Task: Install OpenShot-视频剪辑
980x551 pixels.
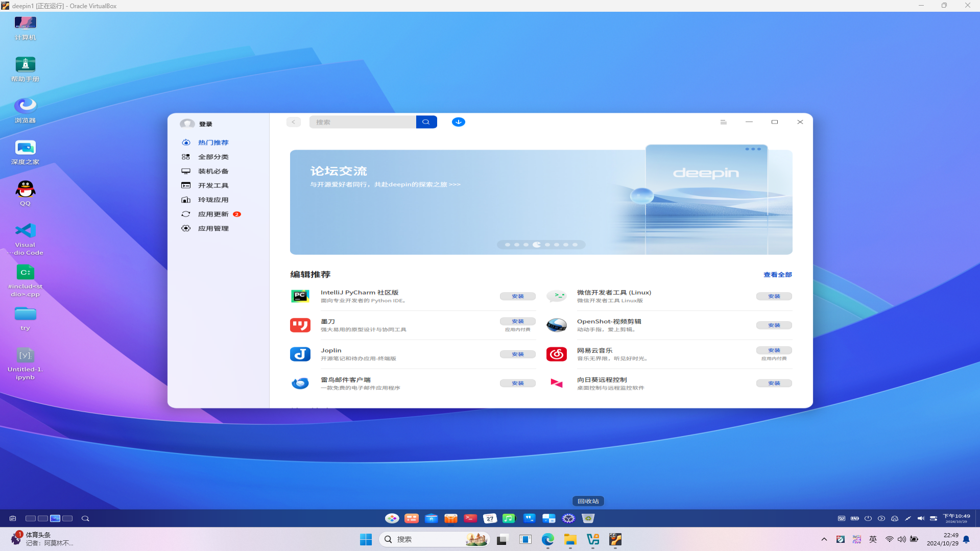Action: [x=774, y=325]
